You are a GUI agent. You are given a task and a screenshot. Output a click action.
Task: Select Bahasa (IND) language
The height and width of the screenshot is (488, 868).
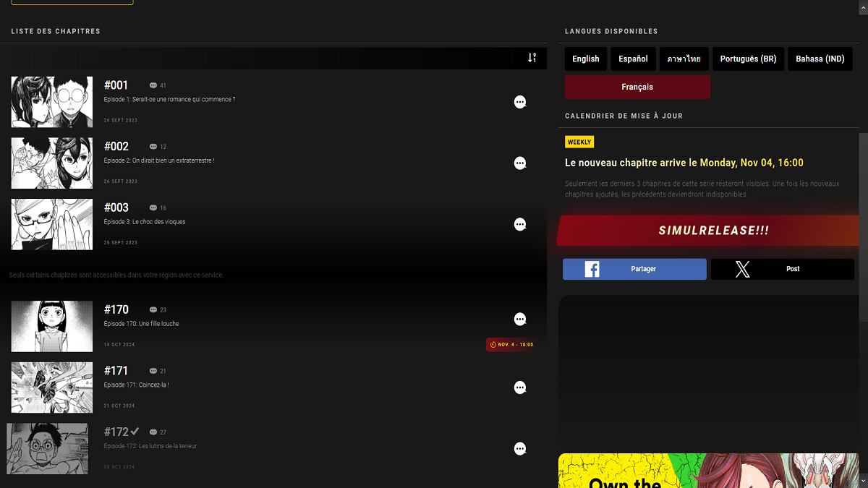(820, 59)
